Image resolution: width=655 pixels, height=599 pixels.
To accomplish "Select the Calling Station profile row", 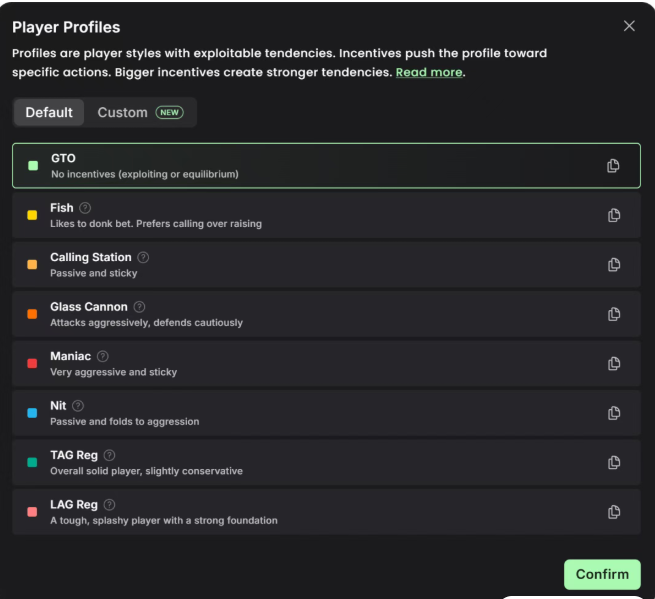I will [x=300, y=264].
